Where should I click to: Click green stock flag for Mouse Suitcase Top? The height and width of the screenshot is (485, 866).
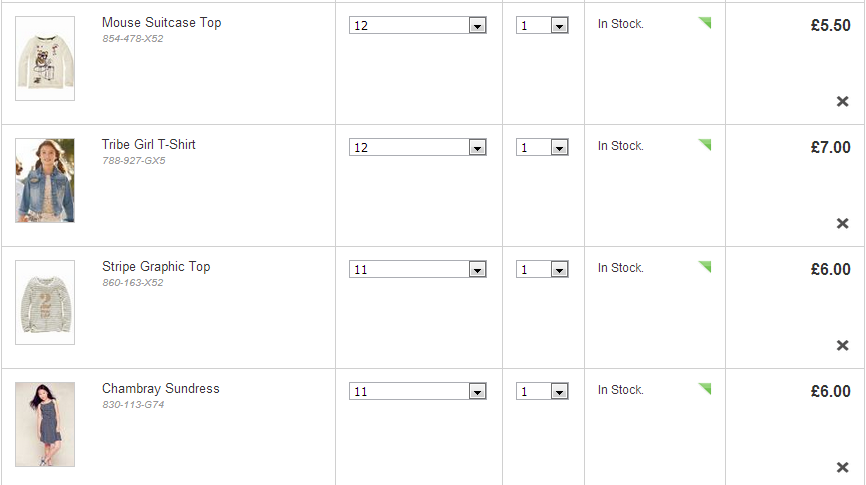pos(705,23)
